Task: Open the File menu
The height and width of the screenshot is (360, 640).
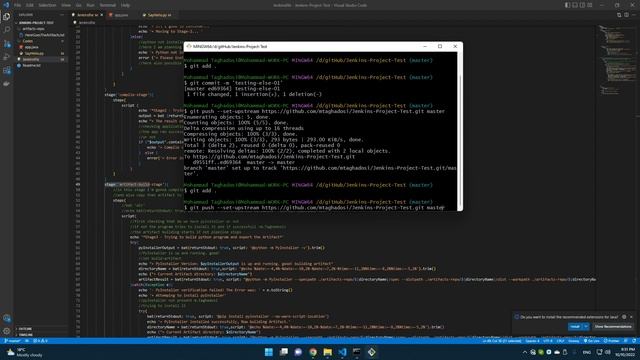Action: click(17, 5)
